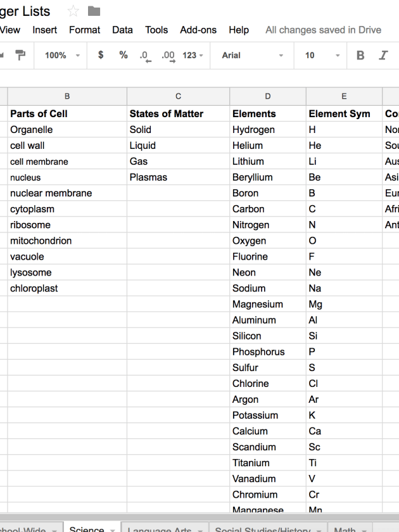The width and height of the screenshot is (399, 532).
Task: Open the Add-ons menu
Action: pos(198,30)
